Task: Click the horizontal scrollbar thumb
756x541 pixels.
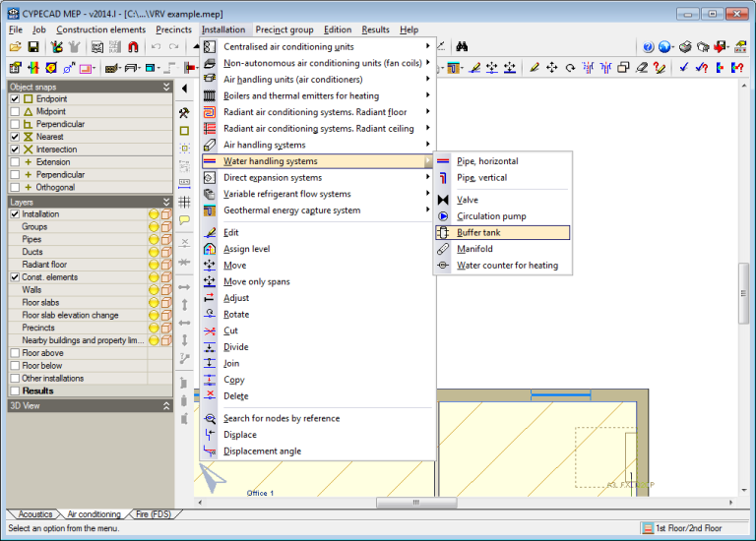Action: [x=416, y=503]
